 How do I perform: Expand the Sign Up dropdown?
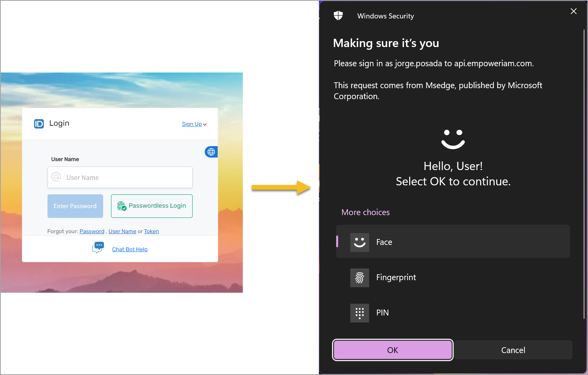(194, 124)
